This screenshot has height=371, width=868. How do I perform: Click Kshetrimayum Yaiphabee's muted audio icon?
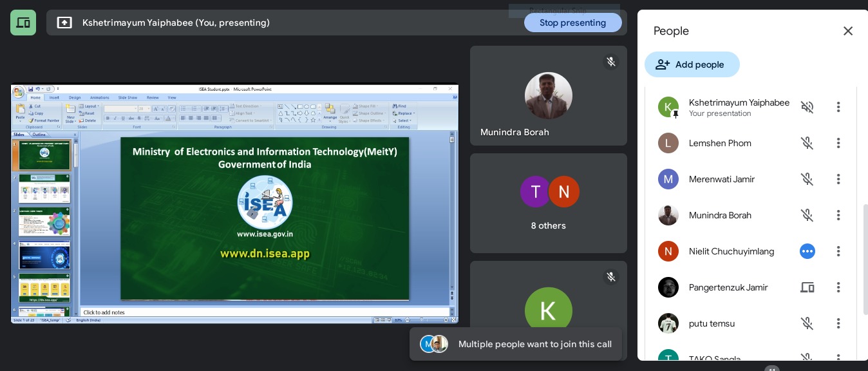tap(807, 107)
